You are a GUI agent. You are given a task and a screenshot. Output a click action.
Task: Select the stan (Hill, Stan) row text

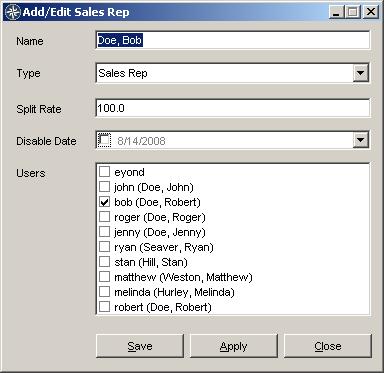(x=151, y=262)
